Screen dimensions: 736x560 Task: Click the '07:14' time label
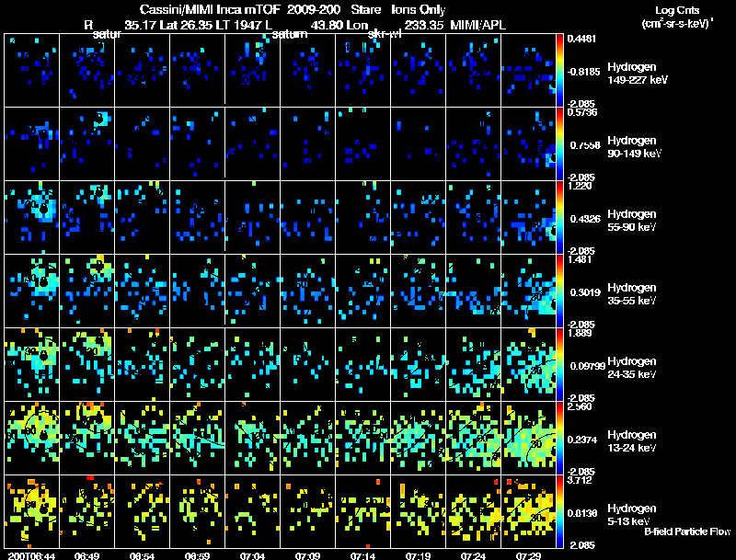click(362, 556)
